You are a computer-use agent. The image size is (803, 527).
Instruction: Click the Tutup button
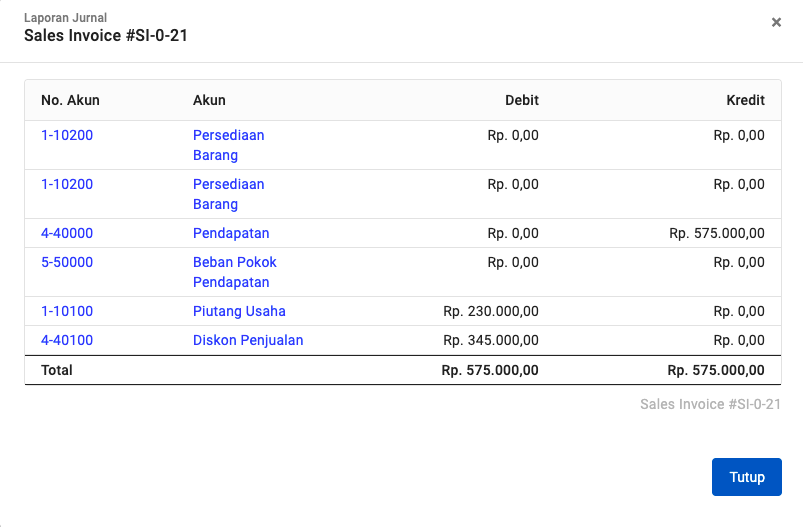[x=747, y=477]
